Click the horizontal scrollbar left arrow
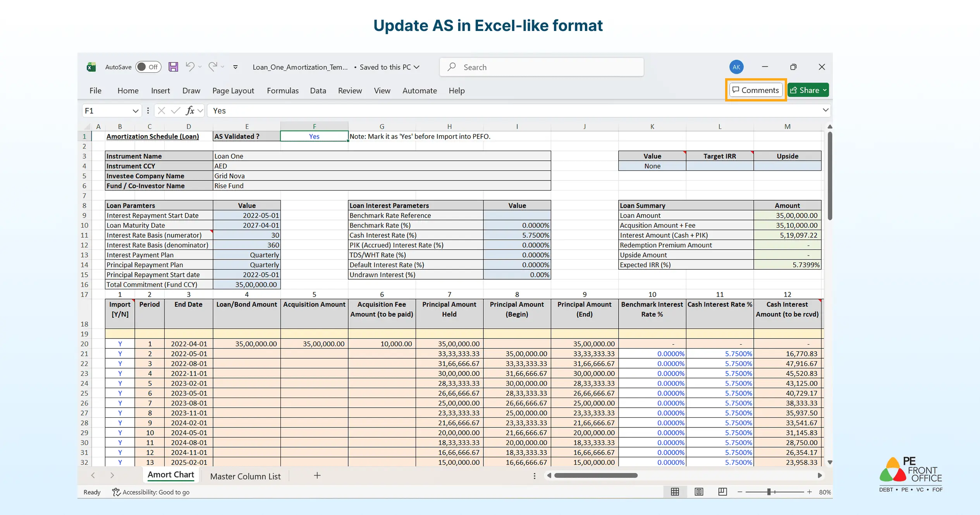The image size is (980, 515). 549,476
